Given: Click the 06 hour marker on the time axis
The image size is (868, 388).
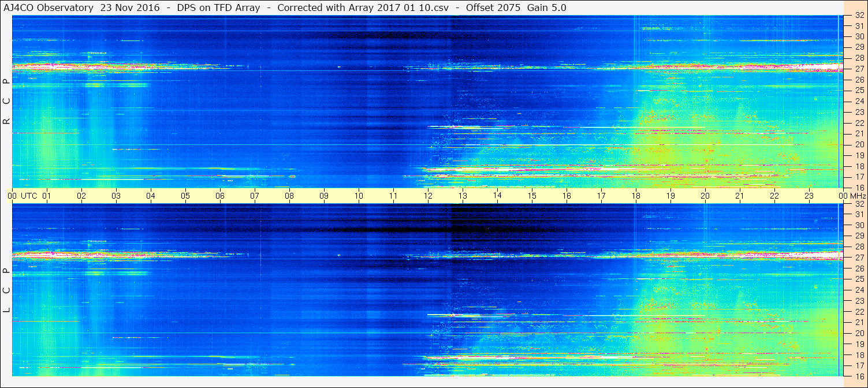Looking at the screenshot, I should coord(220,196).
